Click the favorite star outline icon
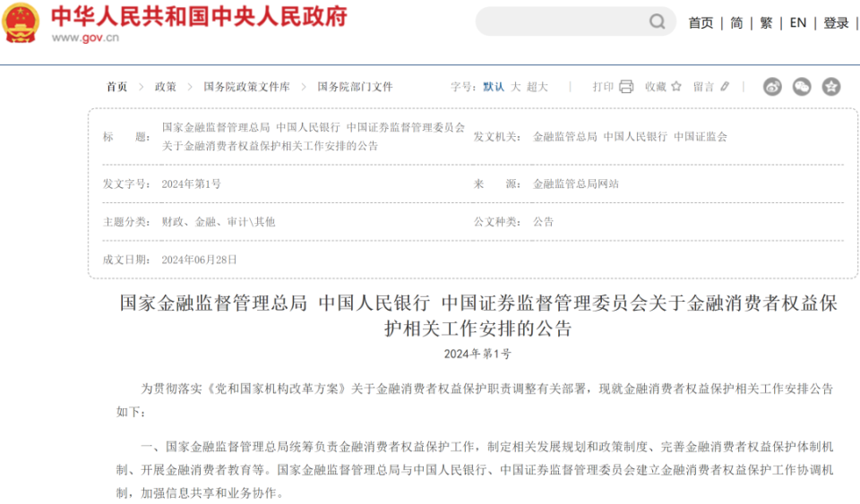Image resolution: width=860 pixels, height=504 pixels. click(x=676, y=87)
